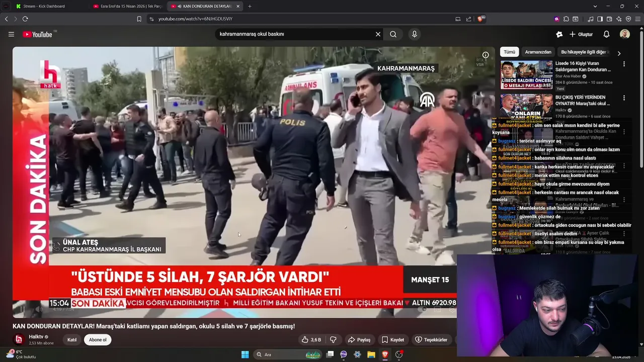Image resolution: width=644 pixels, height=362 pixels.
Task: Open extensions puzzle piece menu
Action: (566, 19)
